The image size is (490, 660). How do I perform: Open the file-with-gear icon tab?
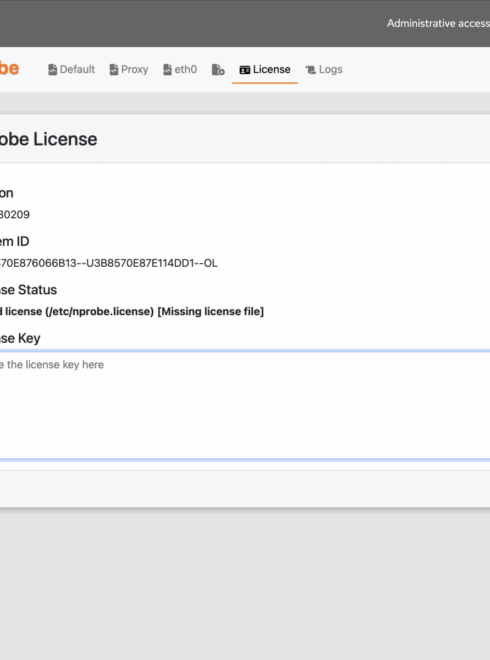pyautogui.click(x=218, y=69)
